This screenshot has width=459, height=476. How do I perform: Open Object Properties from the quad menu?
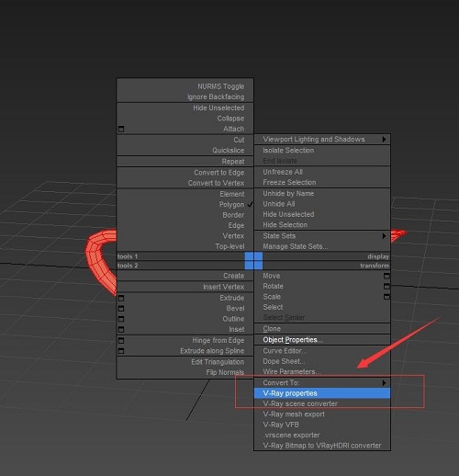(x=293, y=340)
